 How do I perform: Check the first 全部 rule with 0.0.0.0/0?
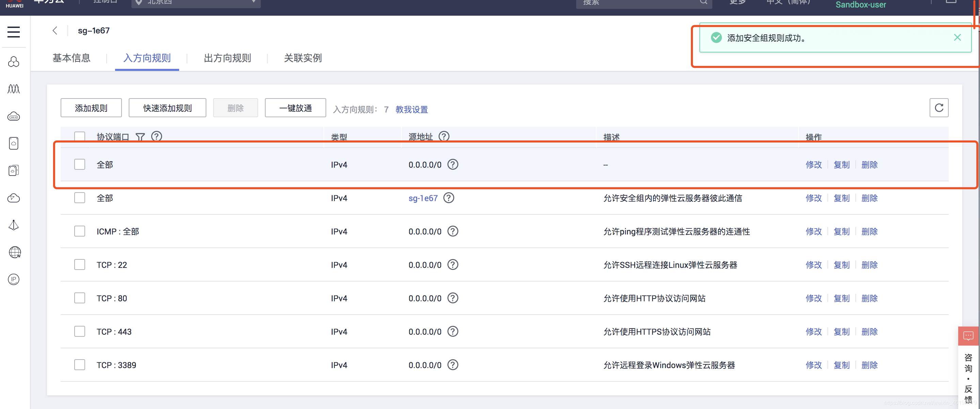pyautogui.click(x=80, y=164)
